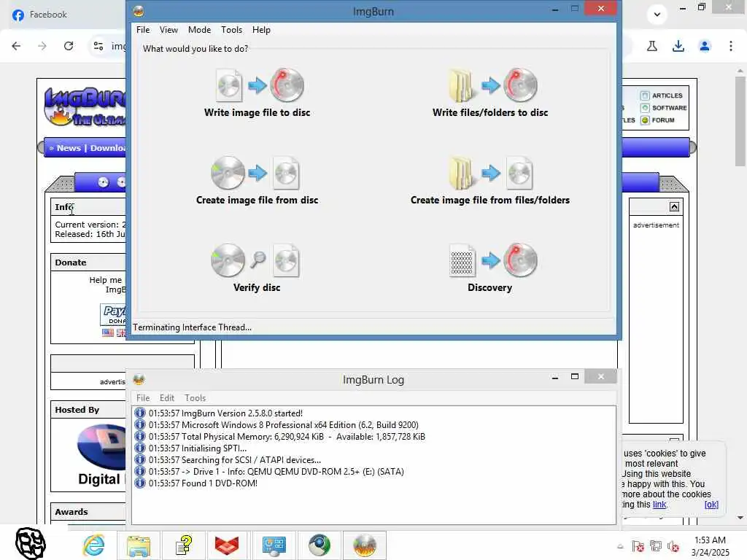
Task: Open Chrome three-dot menu
Action: click(731, 46)
